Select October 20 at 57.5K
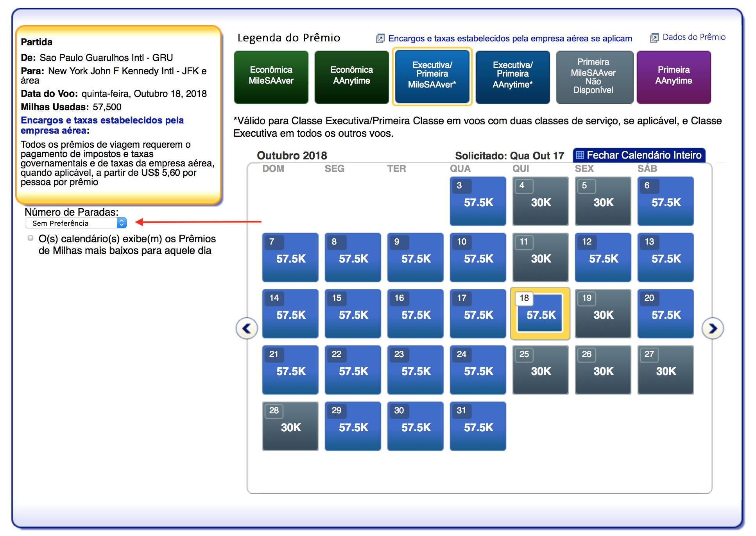Image resolution: width=756 pixels, height=536 pixels. coord(666,313)
